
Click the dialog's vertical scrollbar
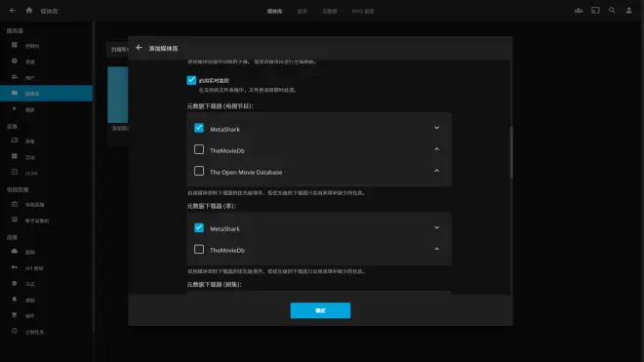click(511, 152)
